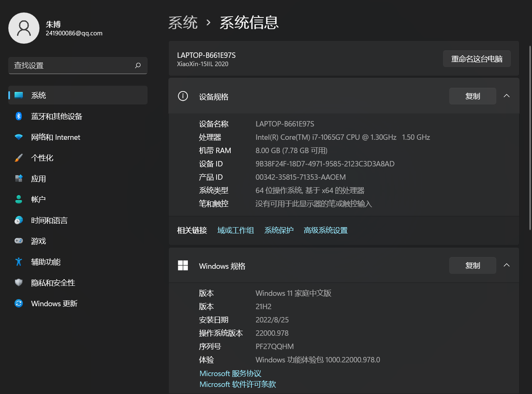
Task: Click the Windows 更新 sync icon
Action: pyautogui.click(x=19, y=303)
